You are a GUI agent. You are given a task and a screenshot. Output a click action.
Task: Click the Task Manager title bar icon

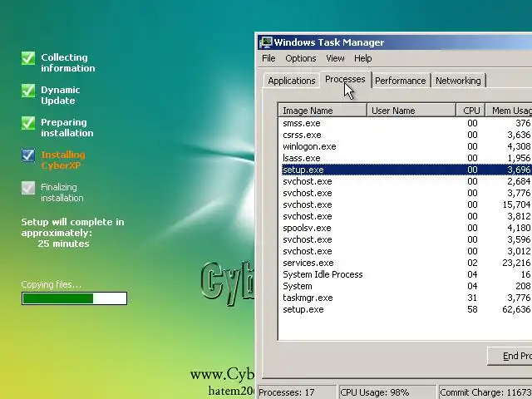coord(266,42)
